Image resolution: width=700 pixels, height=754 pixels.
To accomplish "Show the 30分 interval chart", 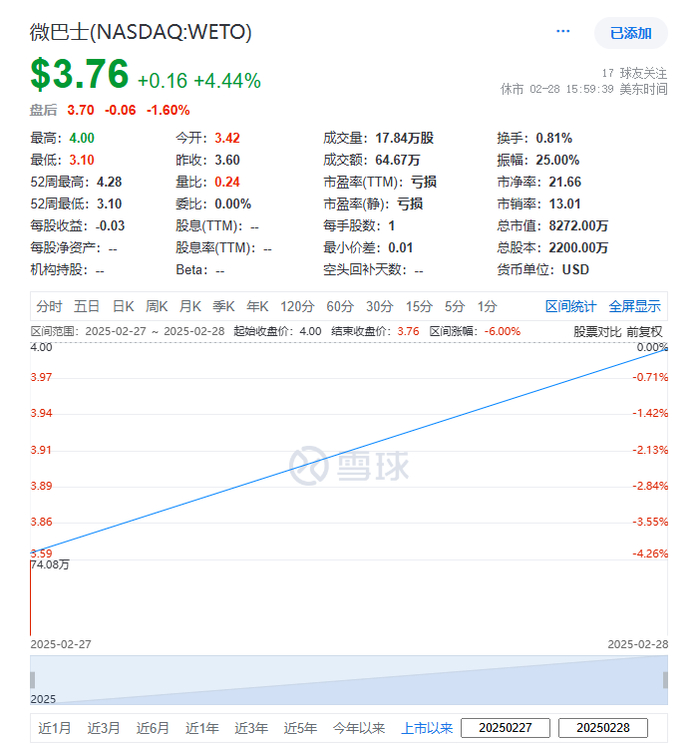I will [x=380, y=306].
